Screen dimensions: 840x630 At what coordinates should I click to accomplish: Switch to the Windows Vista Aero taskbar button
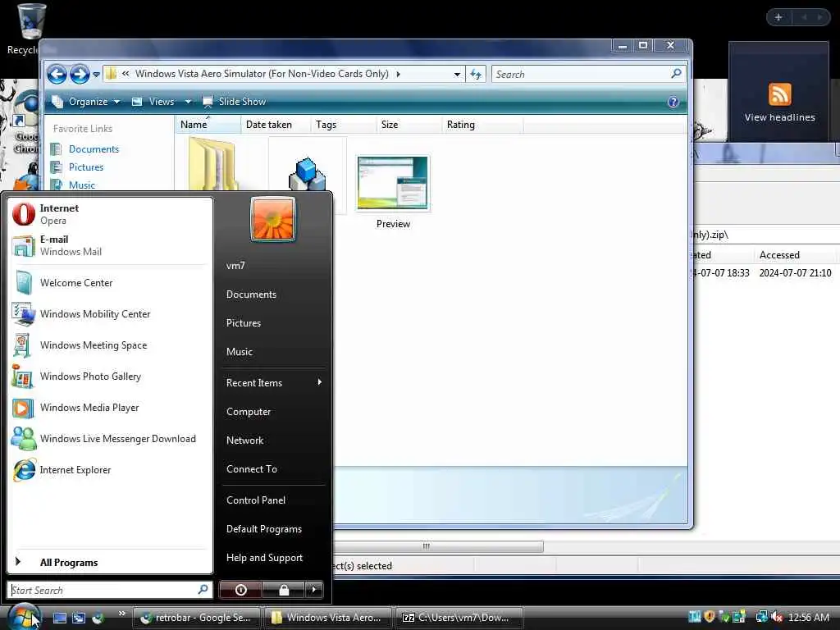click(327, 618)
